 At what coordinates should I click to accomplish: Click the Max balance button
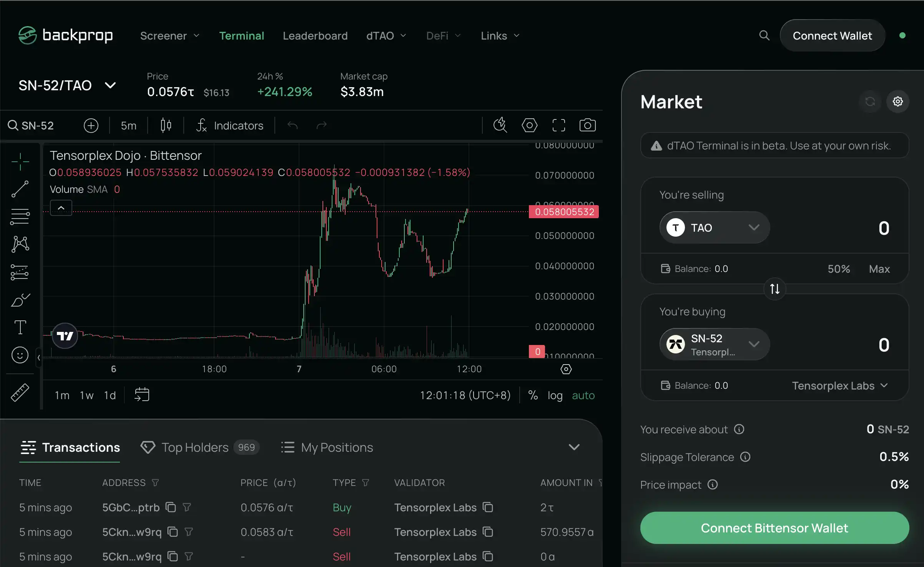coord(879,269)
